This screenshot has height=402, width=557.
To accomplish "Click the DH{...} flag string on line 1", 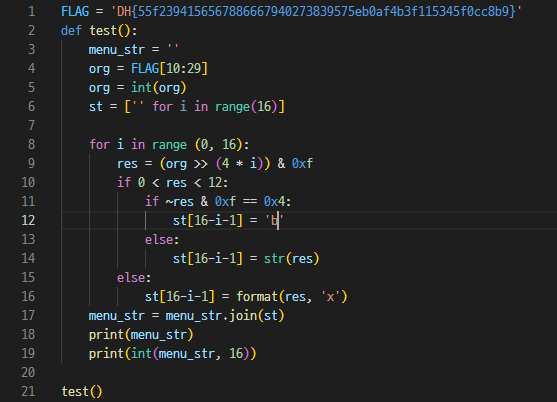I will [316, 12].
